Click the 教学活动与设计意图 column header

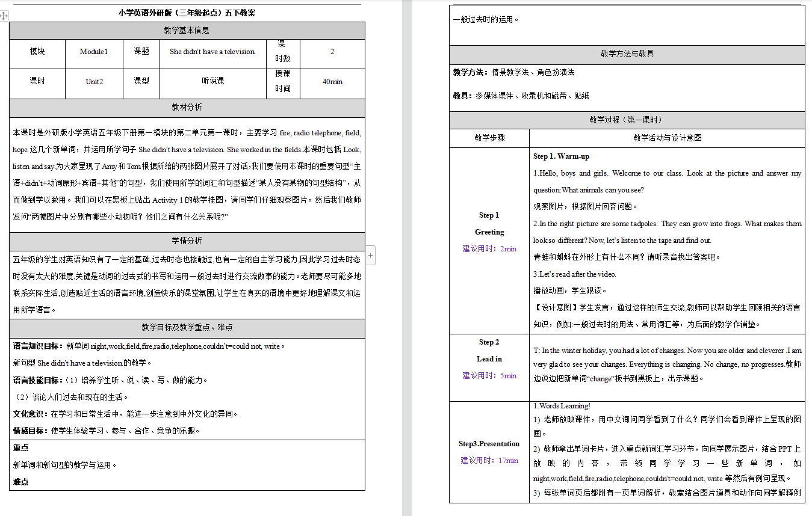coord(667,138)
